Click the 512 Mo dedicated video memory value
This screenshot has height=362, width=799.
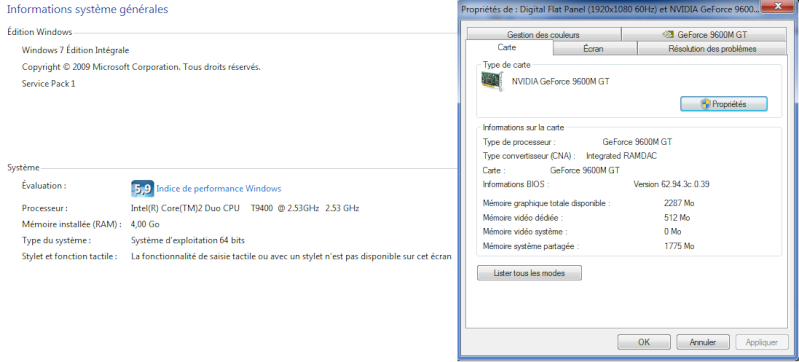pyautogui.click(x=677, y=218)
